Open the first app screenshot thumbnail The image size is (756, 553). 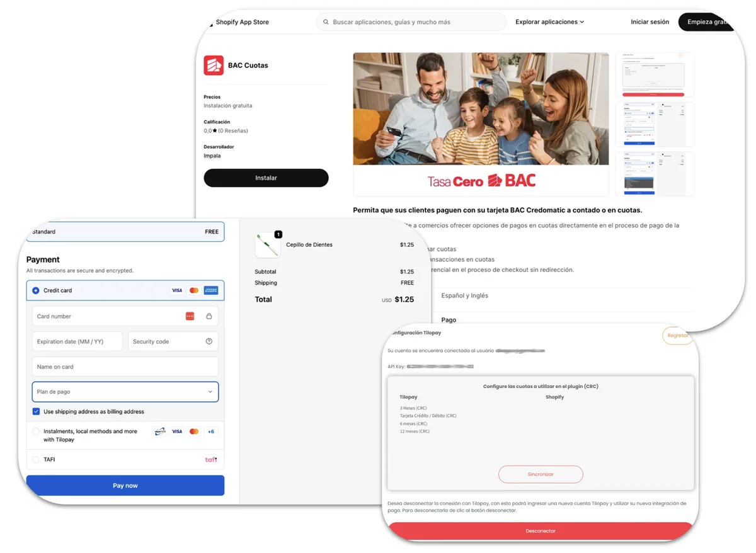coord(654,75)
